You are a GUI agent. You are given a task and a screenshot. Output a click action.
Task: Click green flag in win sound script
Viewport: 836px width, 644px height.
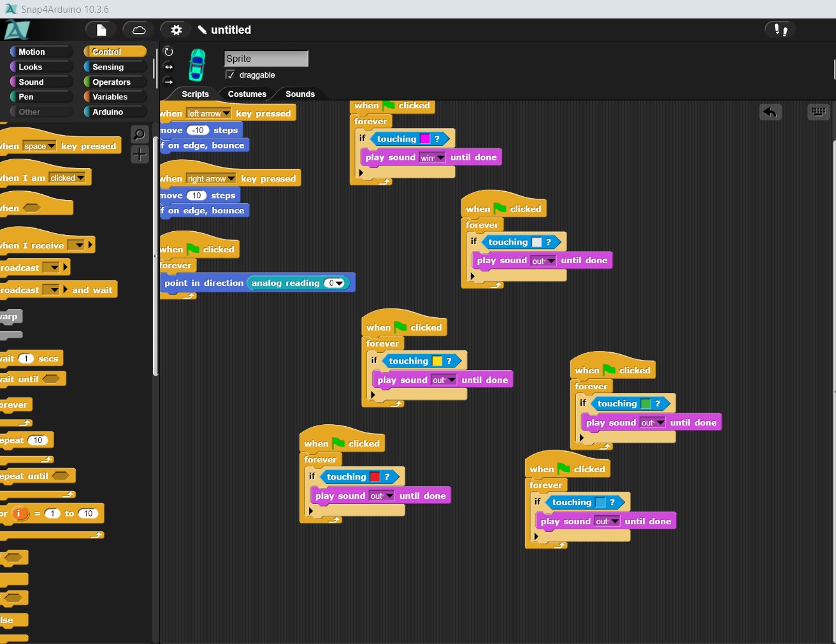click(388, 106)
